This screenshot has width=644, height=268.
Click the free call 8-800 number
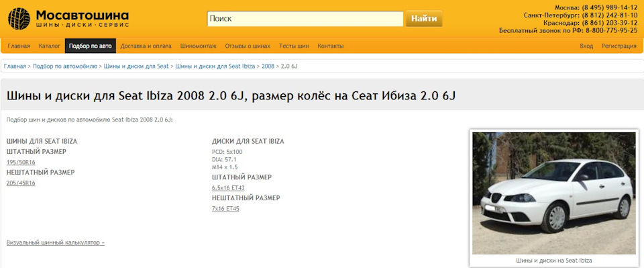[612, 30]
